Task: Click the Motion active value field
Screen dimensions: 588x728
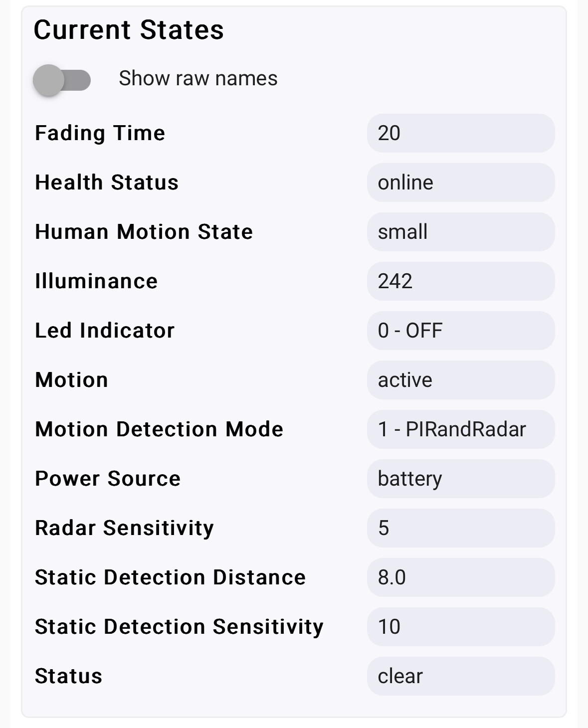Action: [461, 380]
